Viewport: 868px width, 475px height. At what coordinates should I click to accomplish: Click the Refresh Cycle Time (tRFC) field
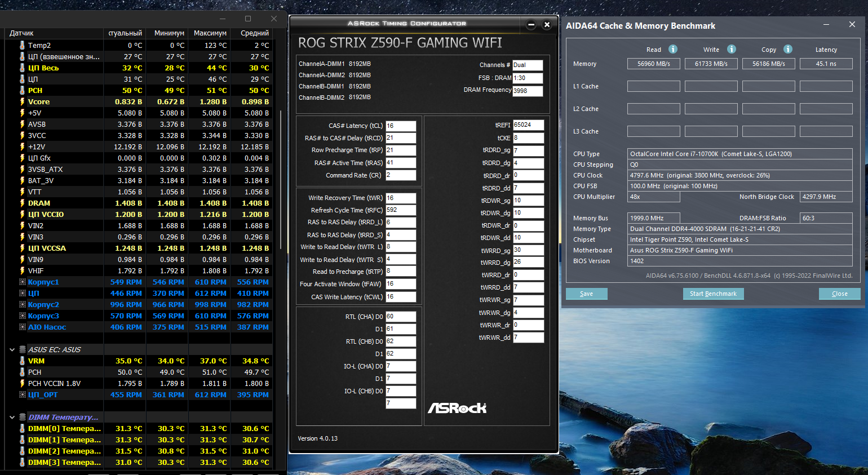pos(401,210)
